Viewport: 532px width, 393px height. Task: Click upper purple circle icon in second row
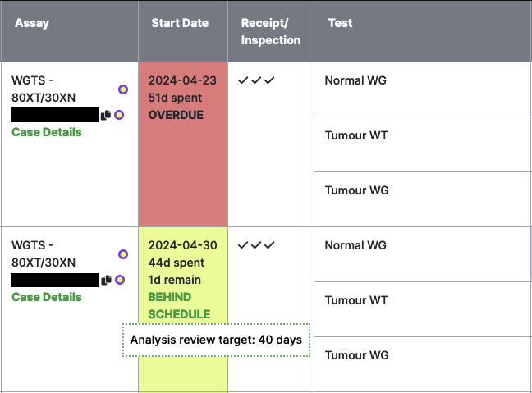click(123, 254)
